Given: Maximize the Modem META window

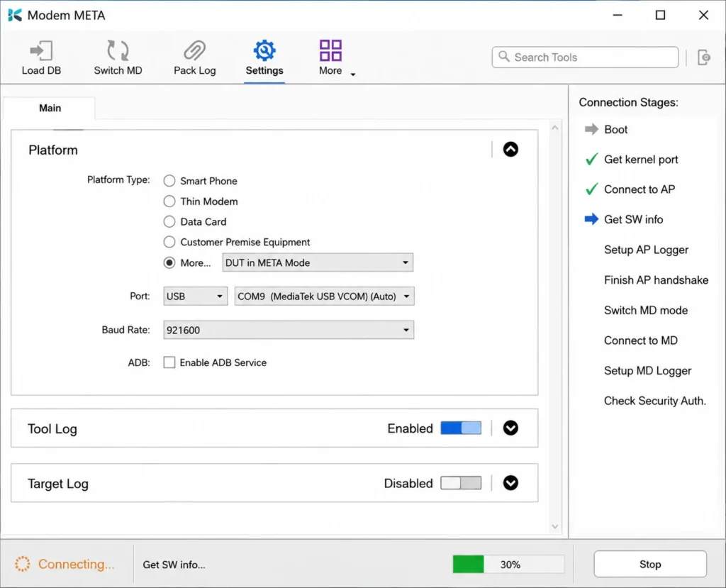Looking at the screenshot, I should click(660, 15).
